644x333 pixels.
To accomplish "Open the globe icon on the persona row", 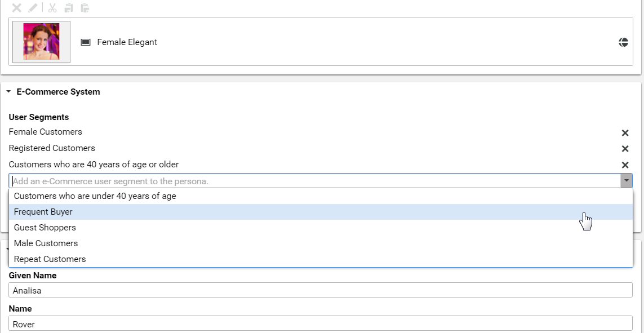I will (x=623, y=42).
